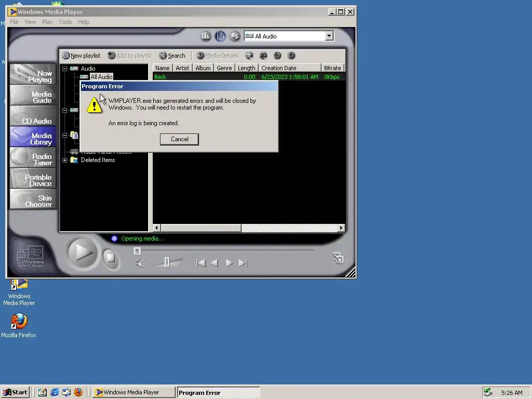Click the Mute speaker icon
Viewport: 532px width, 399px height.
pyautogui.click(x=140, y=263)
